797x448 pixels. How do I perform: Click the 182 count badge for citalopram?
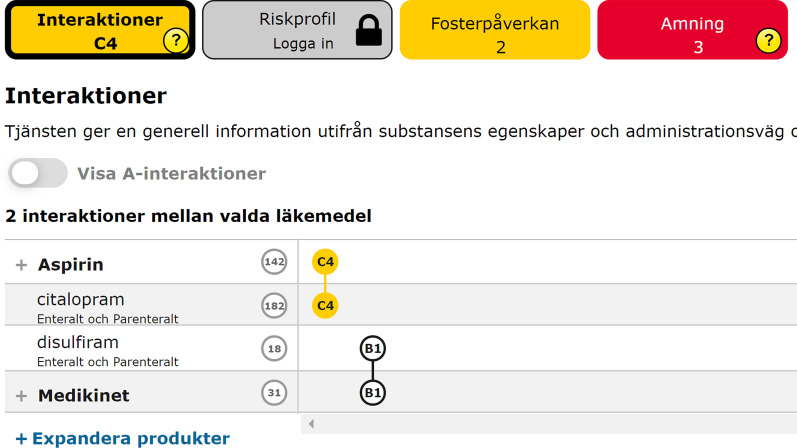tap(274, 305)
